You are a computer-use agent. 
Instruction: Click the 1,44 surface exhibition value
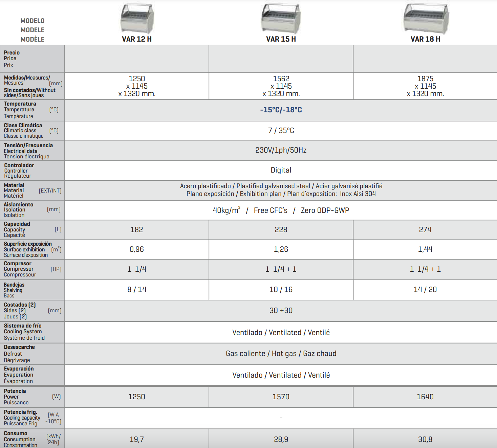coord(425,249)
